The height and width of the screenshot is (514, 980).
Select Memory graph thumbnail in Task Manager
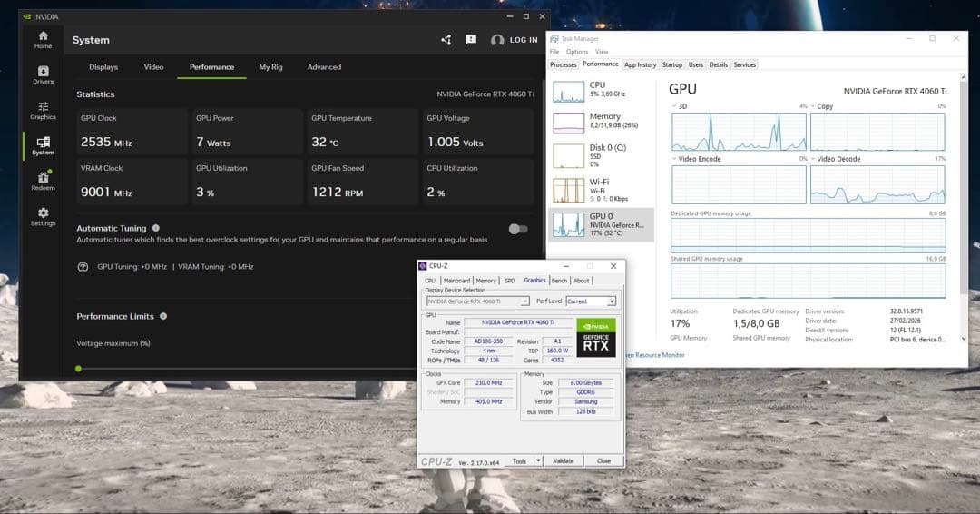(568, 123)
